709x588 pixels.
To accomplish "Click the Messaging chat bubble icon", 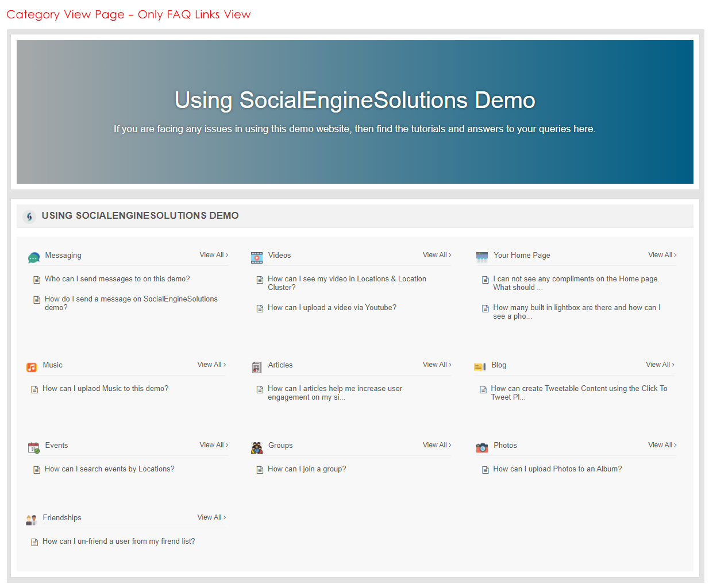I will (x=34, y=258).
